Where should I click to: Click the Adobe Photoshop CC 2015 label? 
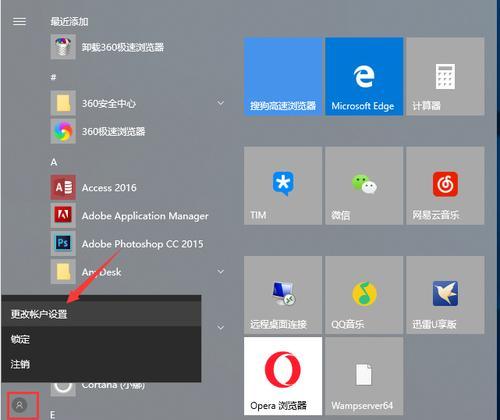(x=142, y=244)
